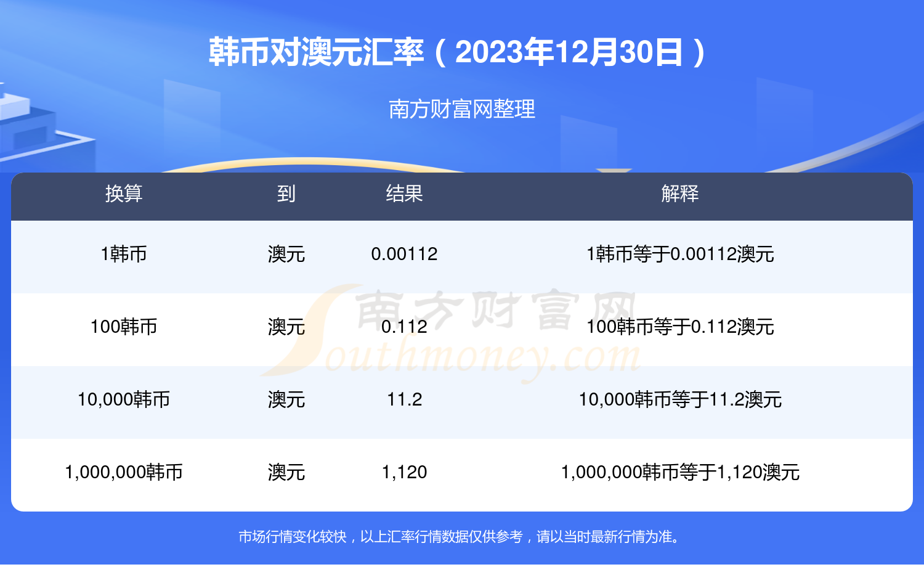Click the explanation 10,000韩币等于11.2澳元
Image resolution: width=924 pixels, height=567 pixels.
point(680,399)
